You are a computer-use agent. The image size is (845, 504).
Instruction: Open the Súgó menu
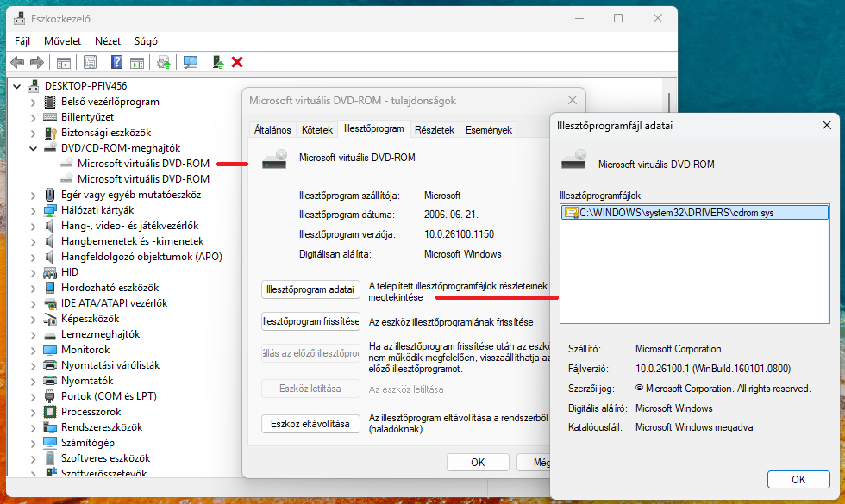coord(146,41)
